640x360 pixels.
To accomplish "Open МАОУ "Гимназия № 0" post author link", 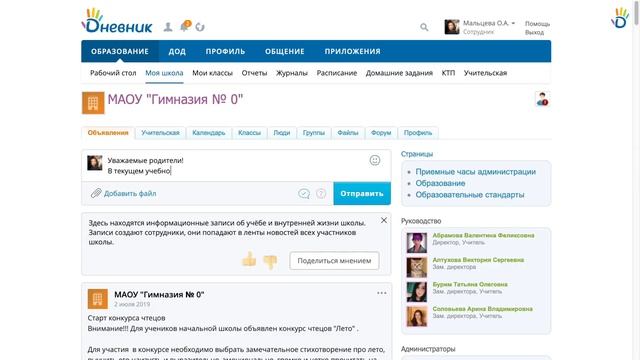I will coord(159,295).
